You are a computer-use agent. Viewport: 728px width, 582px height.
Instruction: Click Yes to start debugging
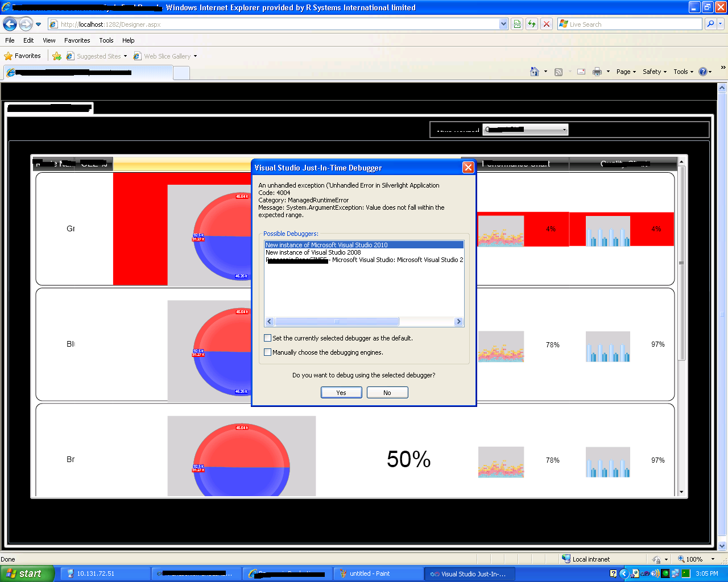coord(341,393)
